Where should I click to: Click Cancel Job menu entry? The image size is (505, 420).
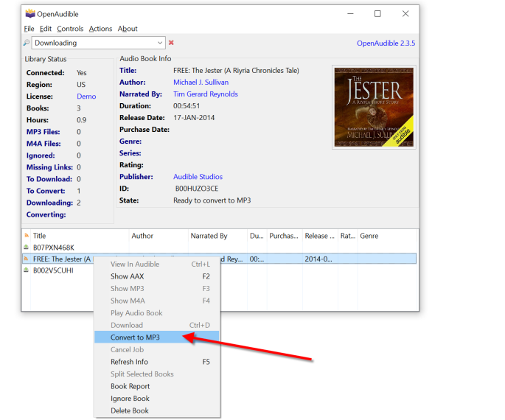157,349
